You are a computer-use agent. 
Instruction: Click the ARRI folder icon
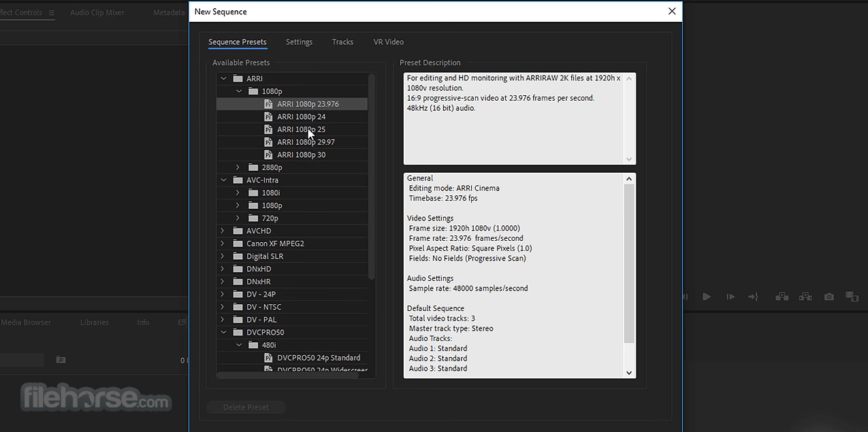238,79
